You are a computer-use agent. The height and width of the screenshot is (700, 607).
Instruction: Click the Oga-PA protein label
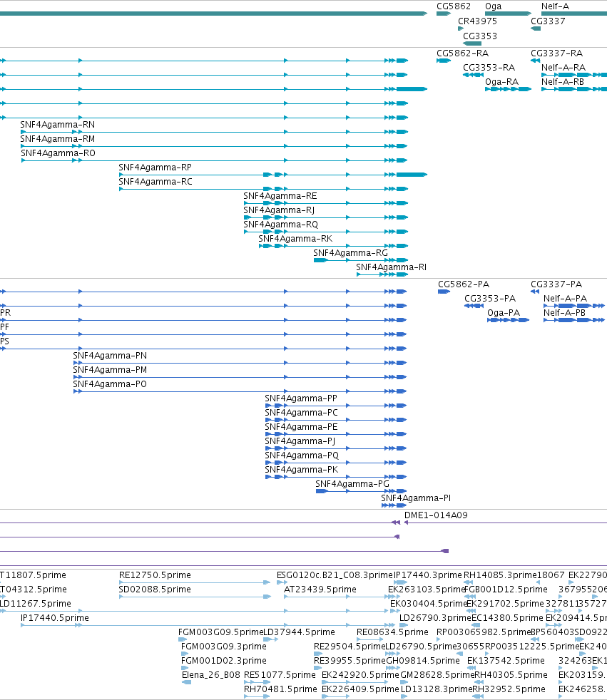point(504,313)
